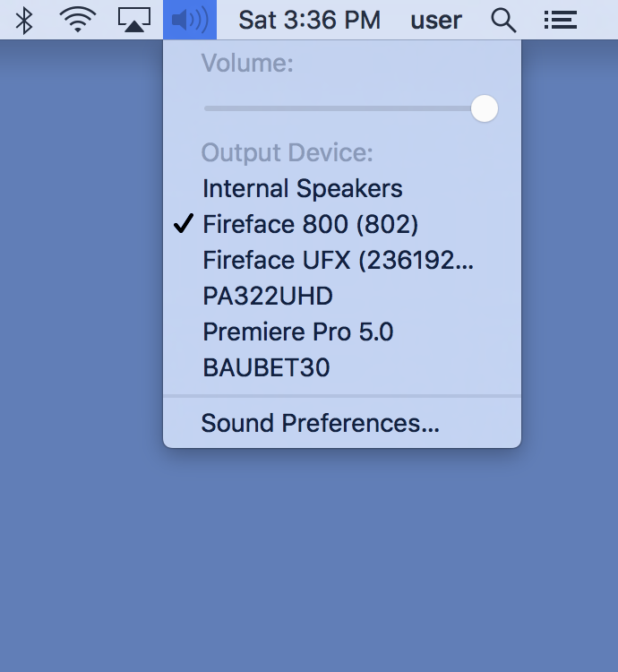The image size is (618, 672).
Task: Choose the Fireface 800 (802) output
Action: pos(311,224)
